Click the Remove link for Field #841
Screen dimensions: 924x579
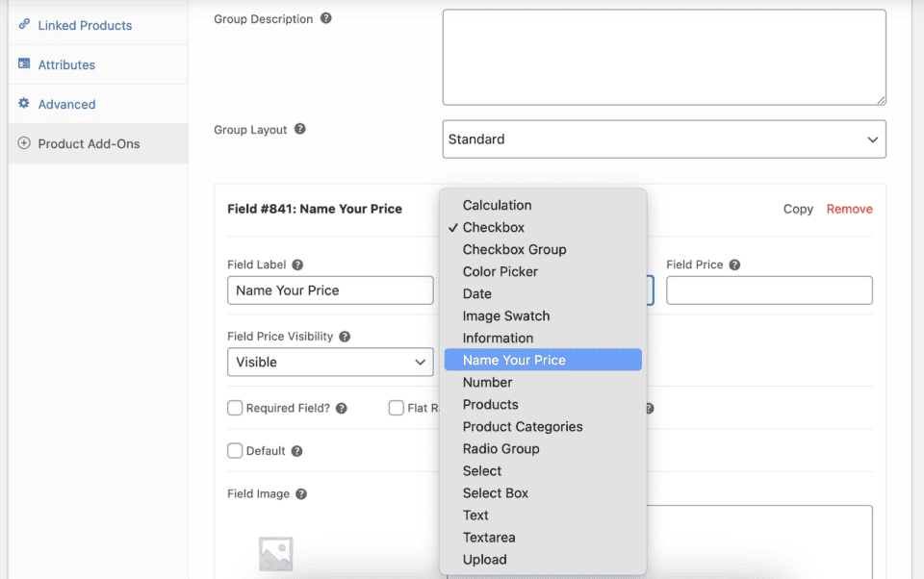pyautogui.click(x=849, y=209)
